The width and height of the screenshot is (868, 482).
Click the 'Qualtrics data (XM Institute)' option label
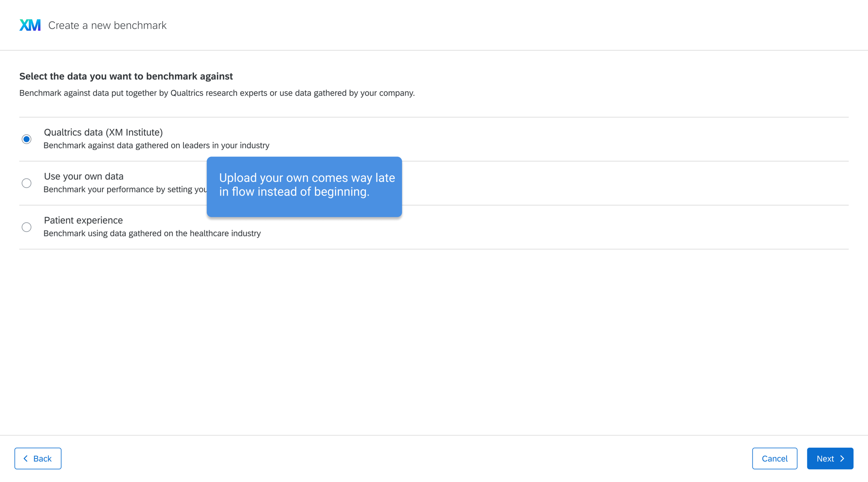tap(103, 132)
